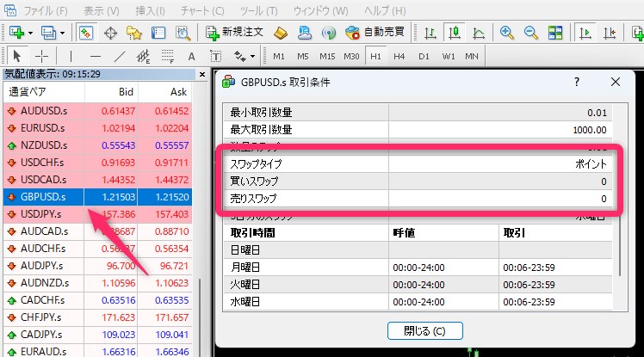
Task: Close the GBPUSD.s 取引条件 dialog
Action: pyautogui.click(x=616, y=82)
